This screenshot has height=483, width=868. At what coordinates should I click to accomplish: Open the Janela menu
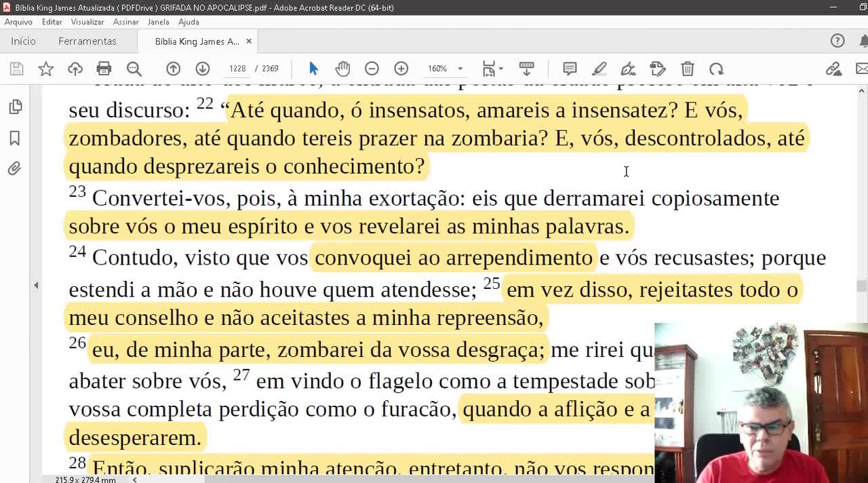tap(158, 22)
